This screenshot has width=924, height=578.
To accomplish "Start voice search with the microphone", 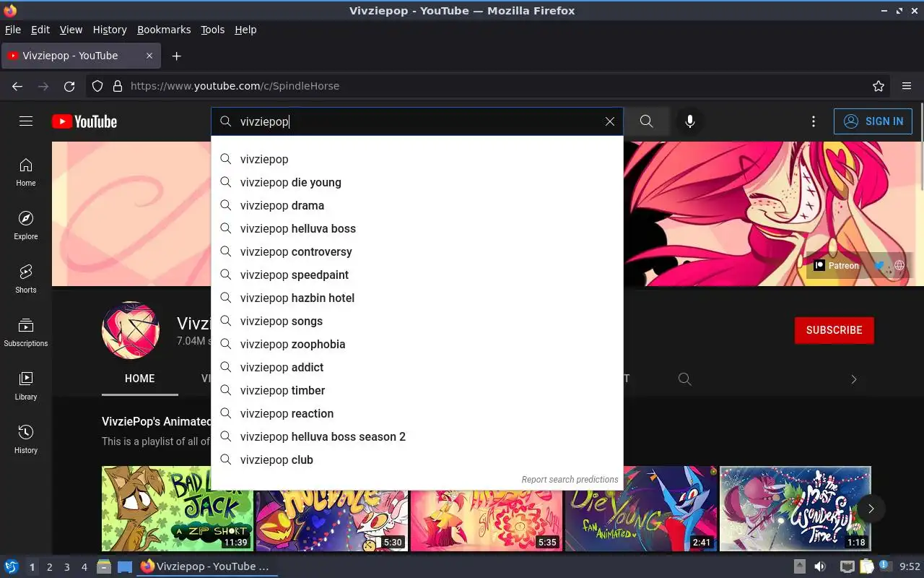I will click(690, 121).
